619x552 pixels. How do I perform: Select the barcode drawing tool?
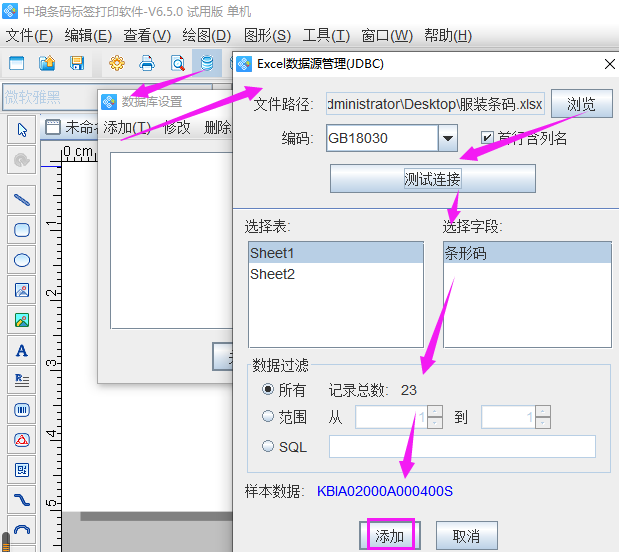[22, 410]
